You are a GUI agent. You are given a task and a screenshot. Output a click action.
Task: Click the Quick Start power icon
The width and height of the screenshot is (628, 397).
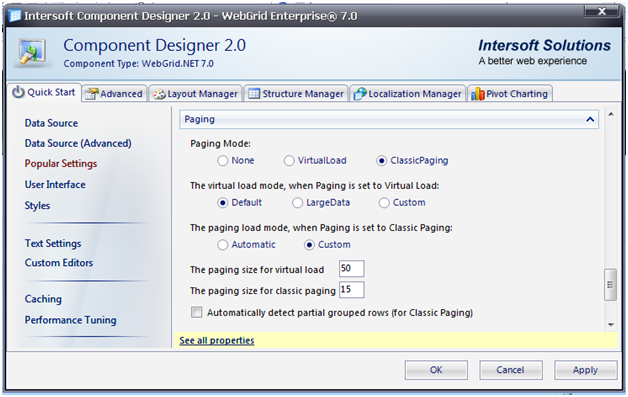(x=18, y=92)
